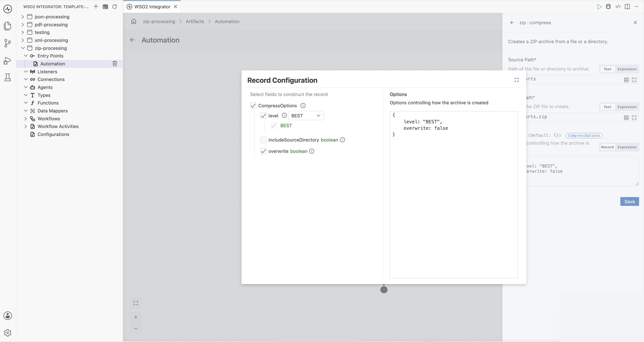The width and height of the screenshot is (644, 342).
Task: Open Accounts icon at bottom of activity bar
Action: pos(8,316)
